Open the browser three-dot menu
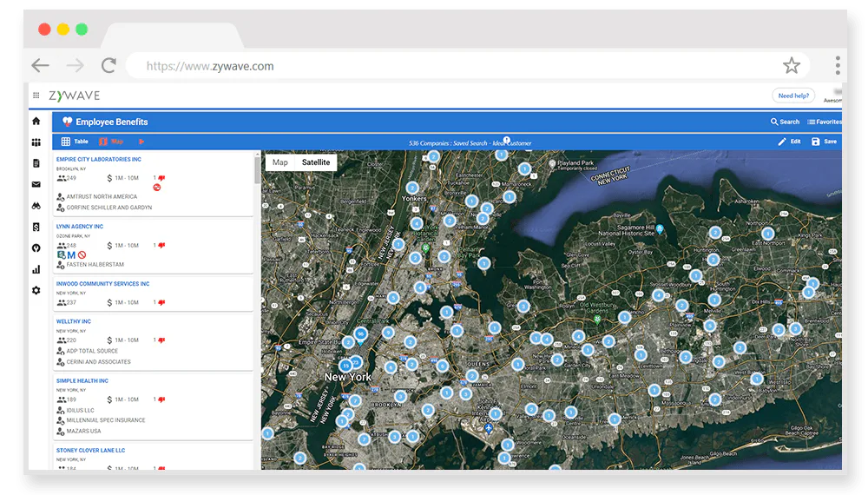Image resolution: width=868 pixels, height=495 pixels. pyautogui.click(x=838, y=65)
